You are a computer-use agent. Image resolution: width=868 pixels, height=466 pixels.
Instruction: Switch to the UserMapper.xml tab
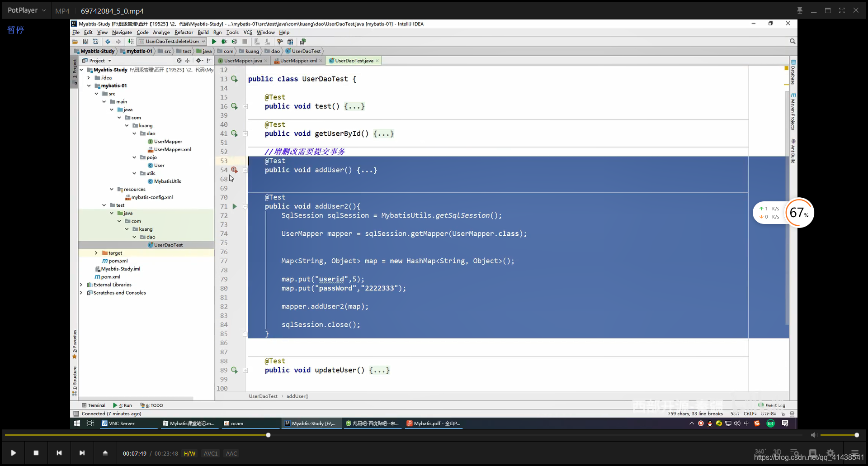pyautogui.click(x=298, y=61)
